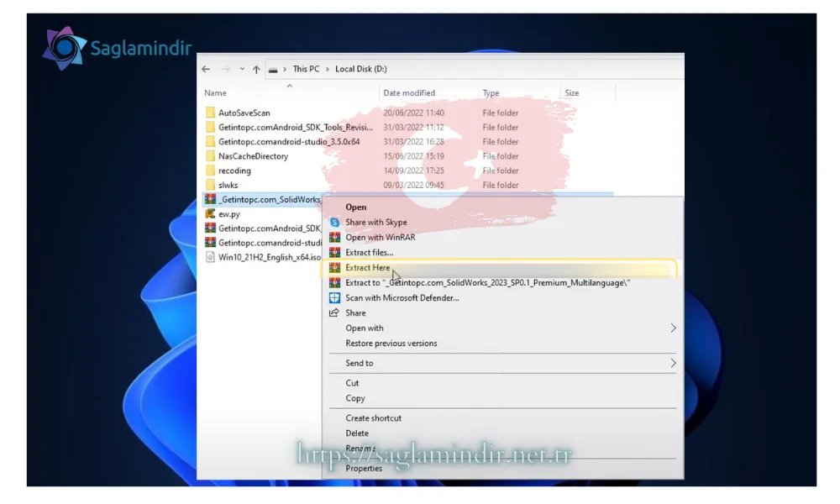Image resolution: width=840 pixels, height=504 pixels.
Task: Open the Open with submenu
Action: pos(365,328)
